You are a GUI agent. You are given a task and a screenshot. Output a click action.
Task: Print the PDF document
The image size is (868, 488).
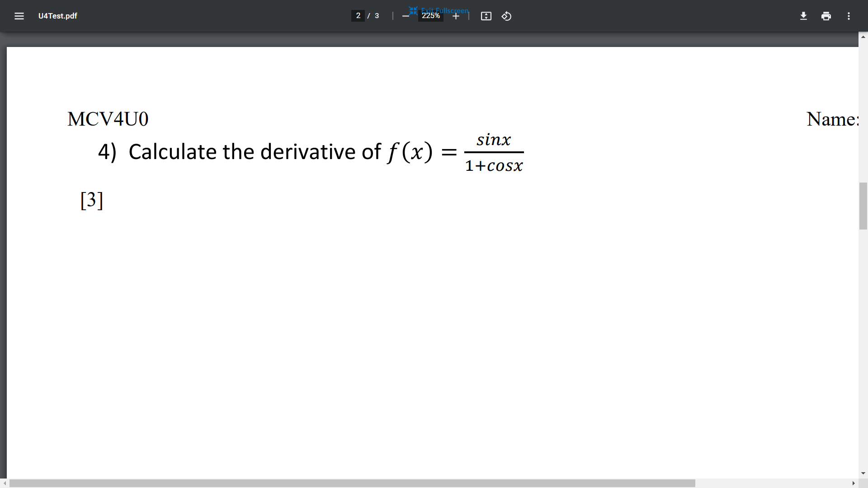(826, 16)
